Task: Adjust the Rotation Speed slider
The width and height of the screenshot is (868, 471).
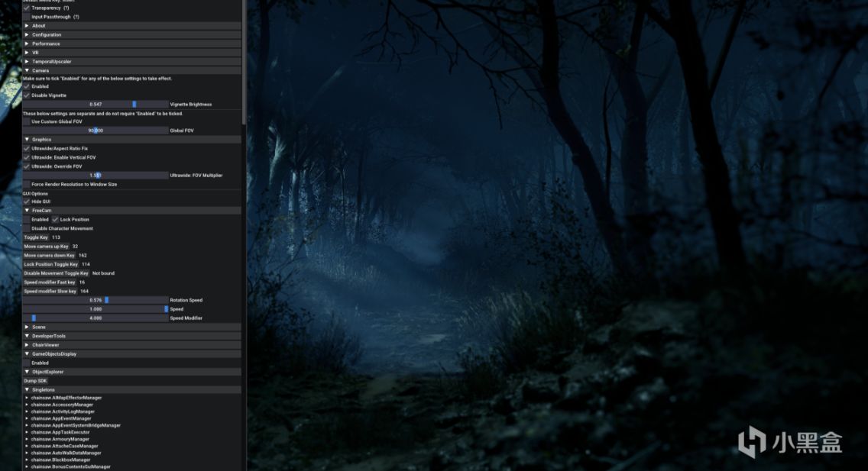Action: 96,300
